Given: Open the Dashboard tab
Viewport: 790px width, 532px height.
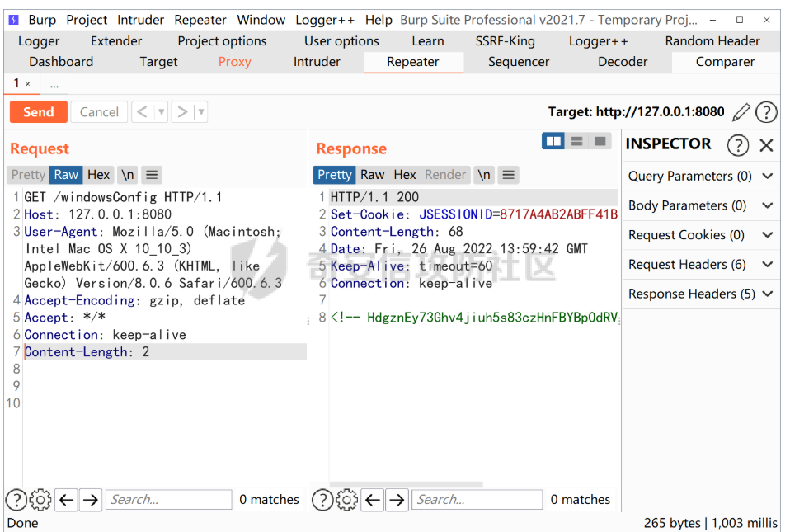Looking at the screenshot, I should [62, 62].
